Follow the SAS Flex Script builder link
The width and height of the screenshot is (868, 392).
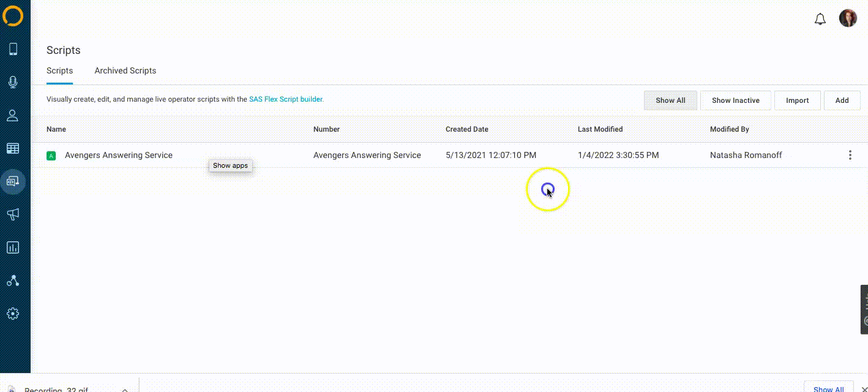point(286,99)
